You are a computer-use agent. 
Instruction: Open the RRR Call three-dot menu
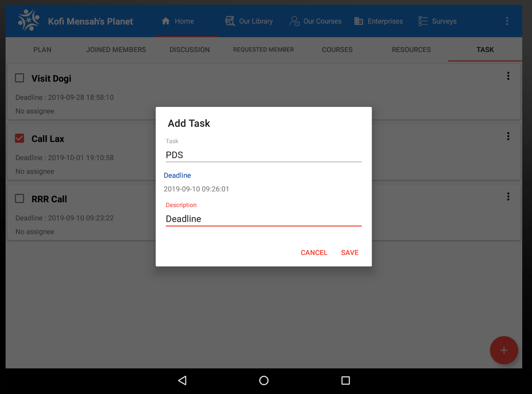508,196
